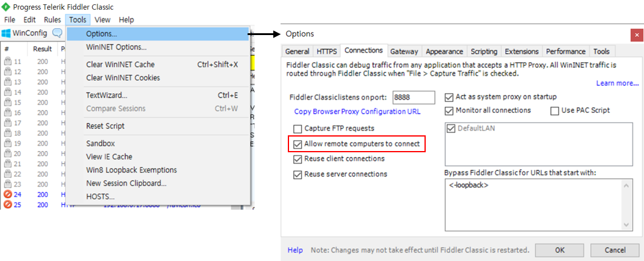Click the Fiddler app icon in title bar

click(6, 7)
